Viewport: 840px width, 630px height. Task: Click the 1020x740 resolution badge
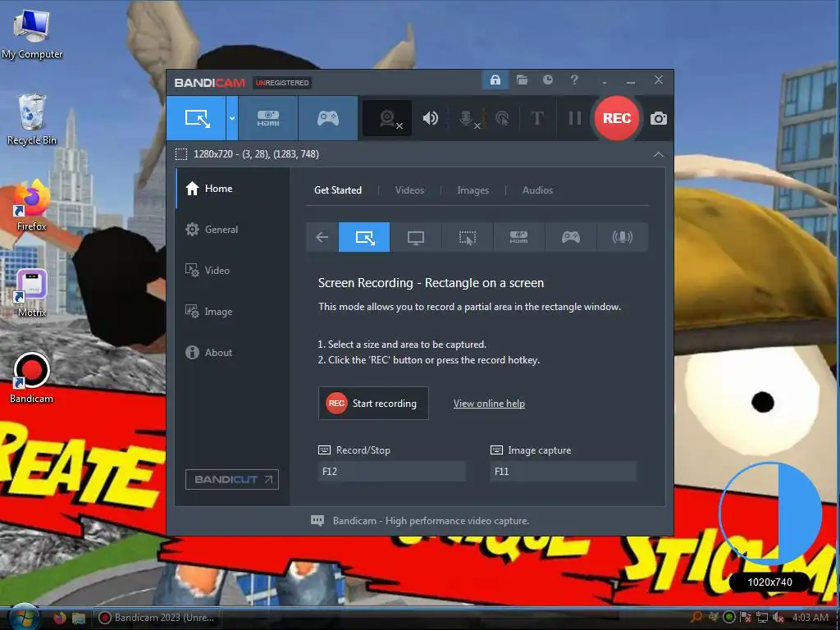(x=769, y=582)
